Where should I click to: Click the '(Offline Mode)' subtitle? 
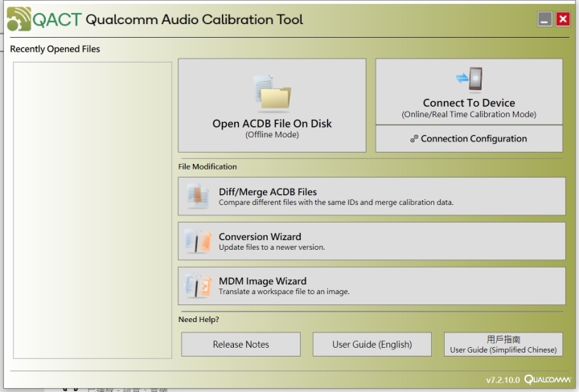point(272,135)
